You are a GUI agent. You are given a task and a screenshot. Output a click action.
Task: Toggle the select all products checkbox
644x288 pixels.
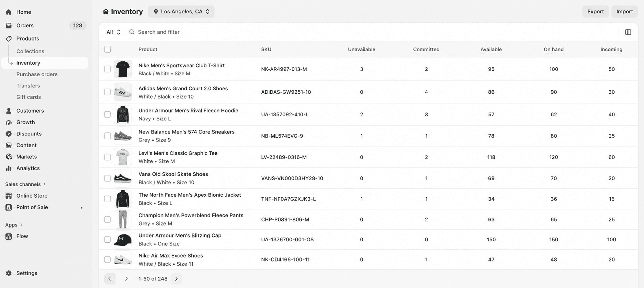pyautogui.click(x=108, y=49)
